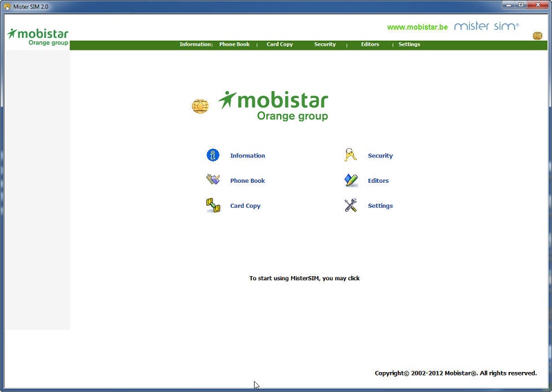Click the mister sim logo in the header
552x392 pixels.
486,26
